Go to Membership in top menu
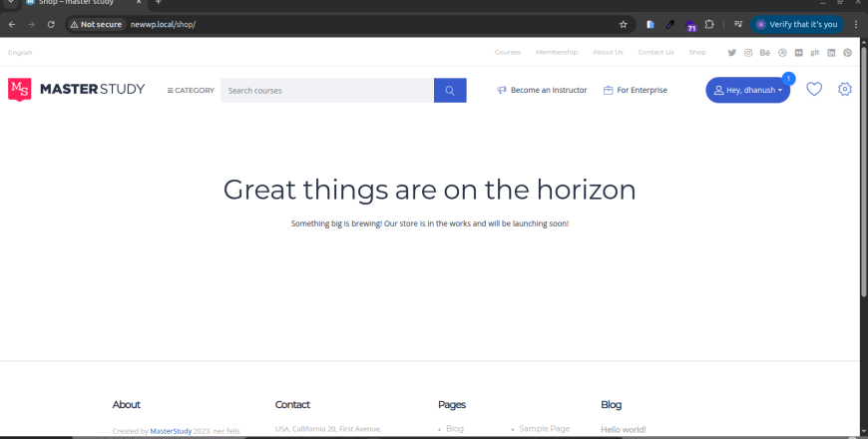 coord(557,52)
